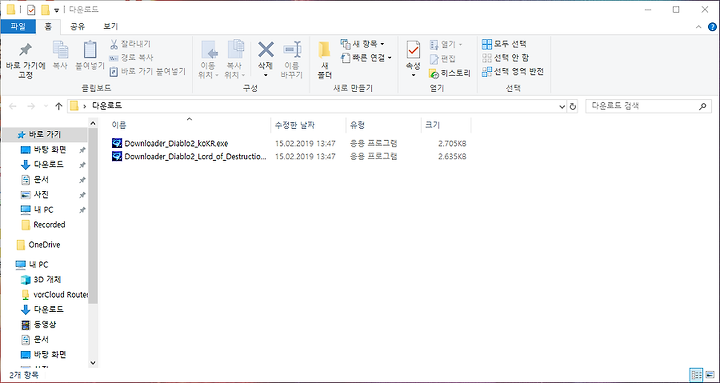Open 3D Objects (3D 개체) in the sidebar
The width and height of the screenshot is (720, 383).
coord(47,280)
